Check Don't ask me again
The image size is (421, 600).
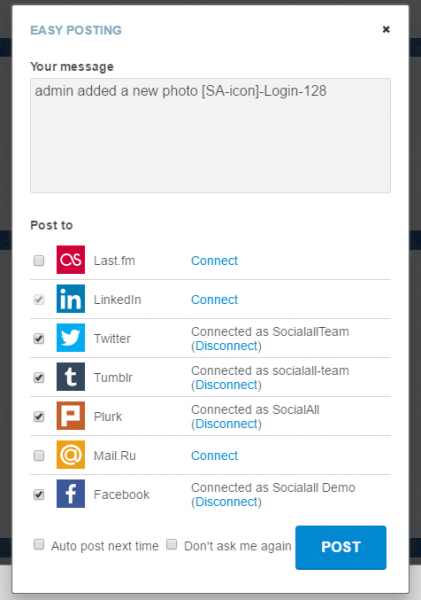click(x=171, y=545)
